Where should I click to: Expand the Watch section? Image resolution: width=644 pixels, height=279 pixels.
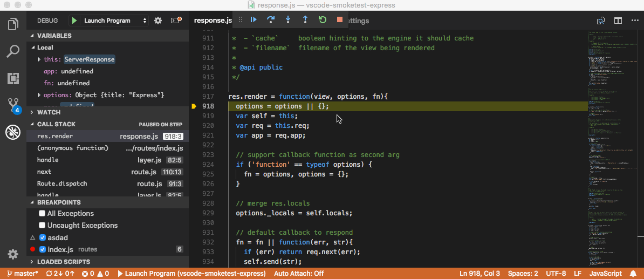pyautogui.click(x=49, y=112)
